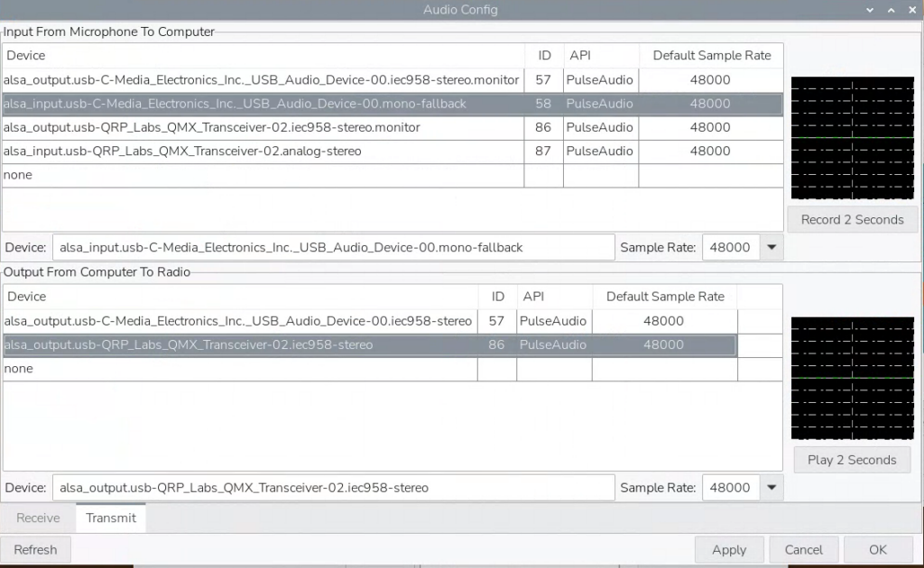The image size is (924, 568).
Task: Select the Transmit tab
Action: point(111,518)
